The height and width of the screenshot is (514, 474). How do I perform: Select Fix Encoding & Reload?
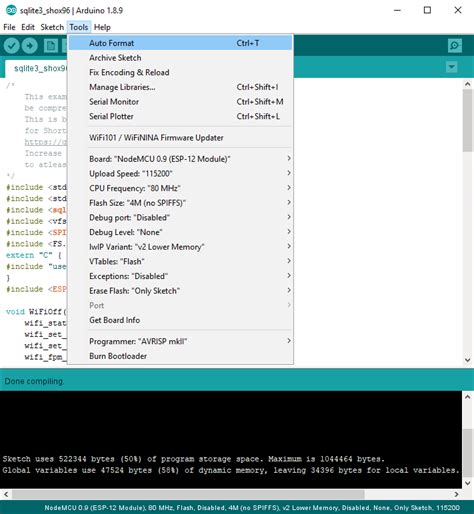pos(180,72)
